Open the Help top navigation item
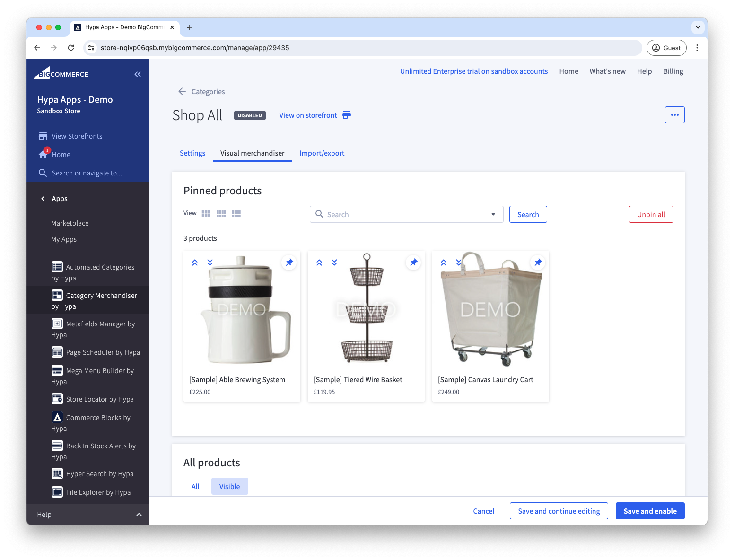 pos(644,71)
